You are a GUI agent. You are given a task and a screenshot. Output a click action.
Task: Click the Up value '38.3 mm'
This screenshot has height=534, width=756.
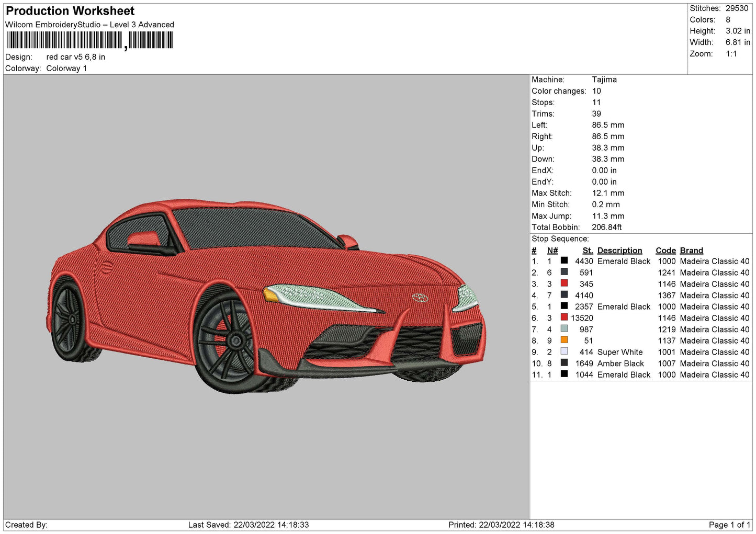608,148
